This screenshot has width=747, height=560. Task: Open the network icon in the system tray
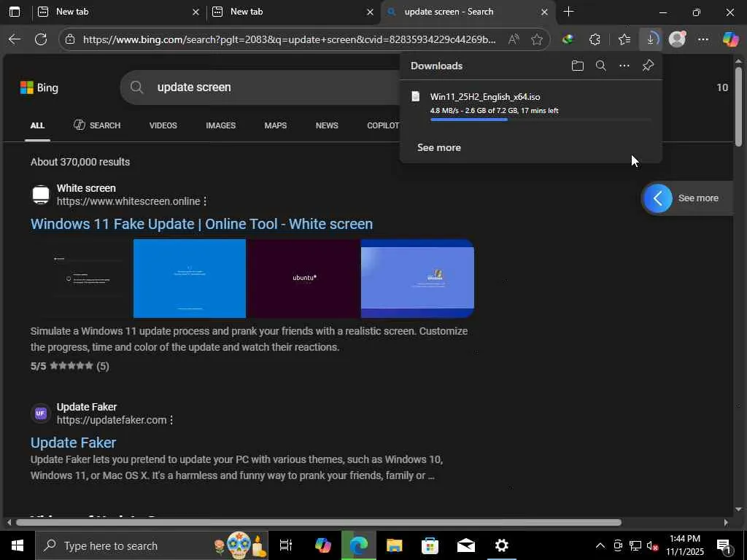click(635, 545)
